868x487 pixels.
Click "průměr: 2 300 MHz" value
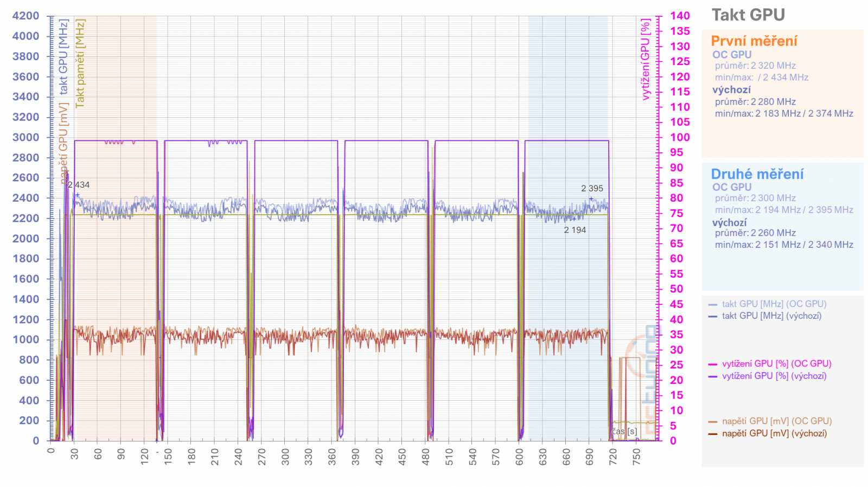tap(755, 198)
